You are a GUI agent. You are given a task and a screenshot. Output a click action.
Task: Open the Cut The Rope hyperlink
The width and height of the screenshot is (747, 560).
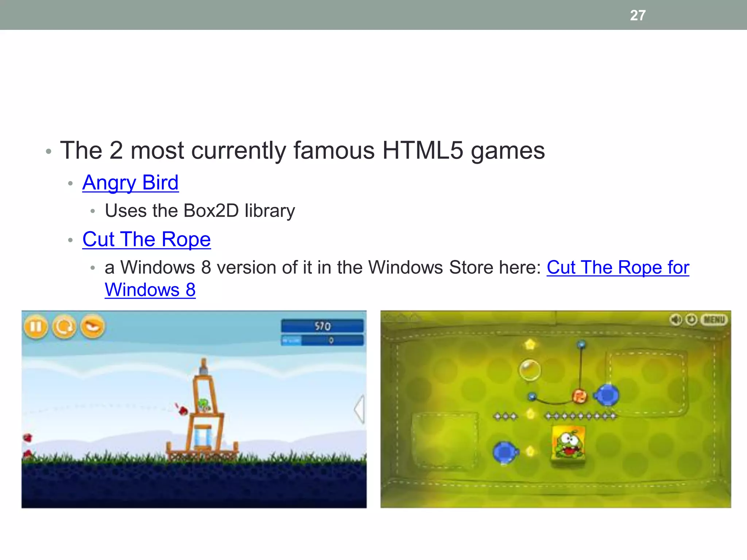pos(146,239)
